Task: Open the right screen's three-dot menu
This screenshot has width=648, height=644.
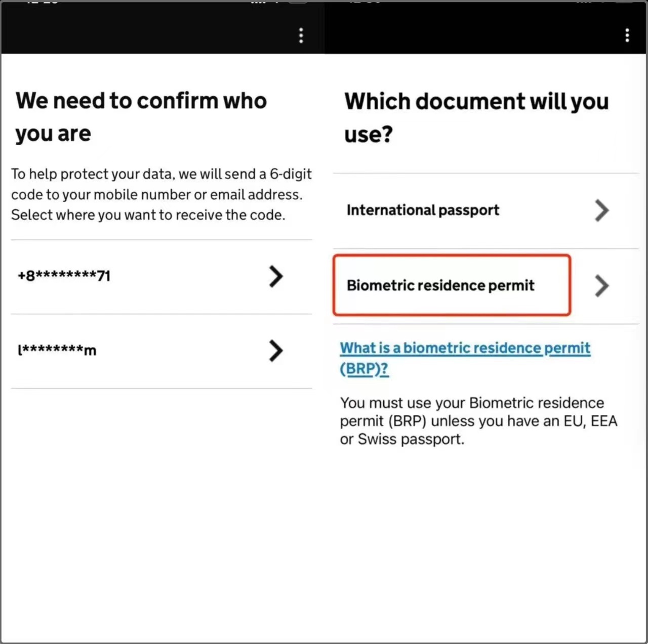Action: [627, 35]
